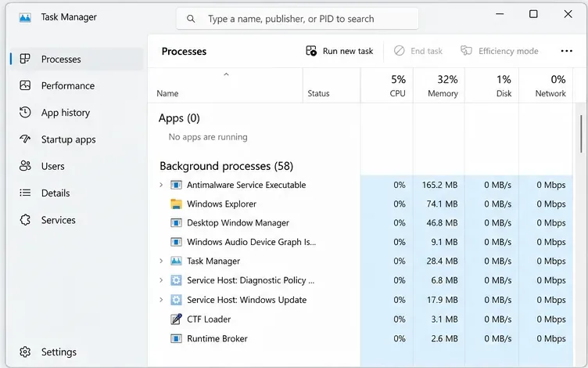
Task: Open Task Manager Settings
Action: coord(77,352)
